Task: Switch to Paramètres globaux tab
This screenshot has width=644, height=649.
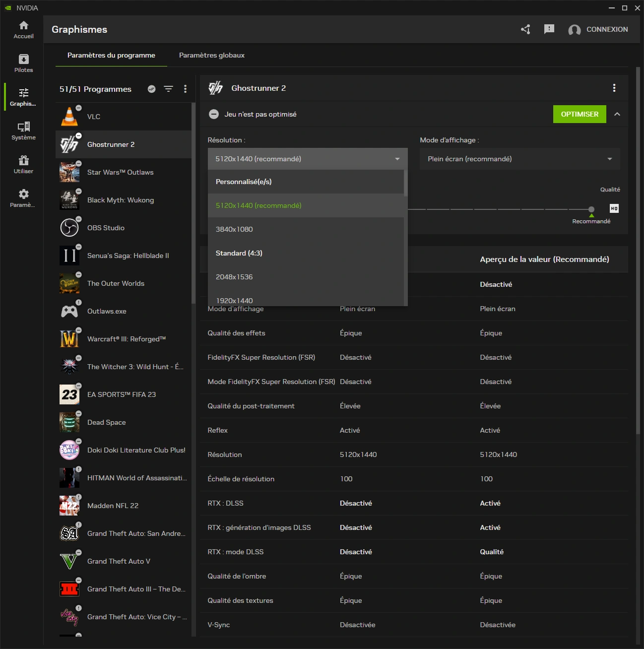Action: [x=212, y=55]
